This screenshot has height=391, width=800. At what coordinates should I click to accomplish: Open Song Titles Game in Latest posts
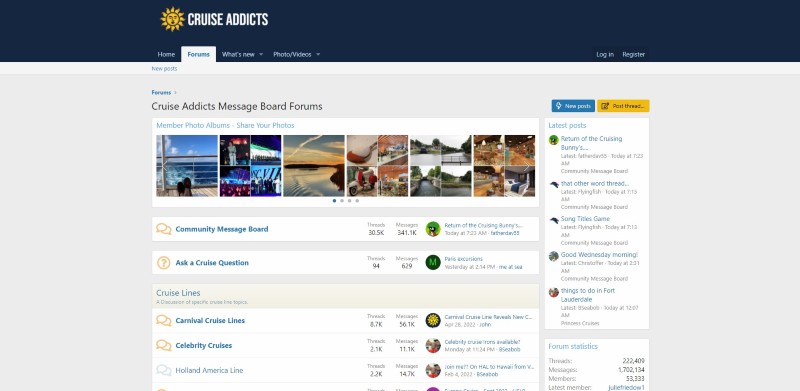click(585, 219)
